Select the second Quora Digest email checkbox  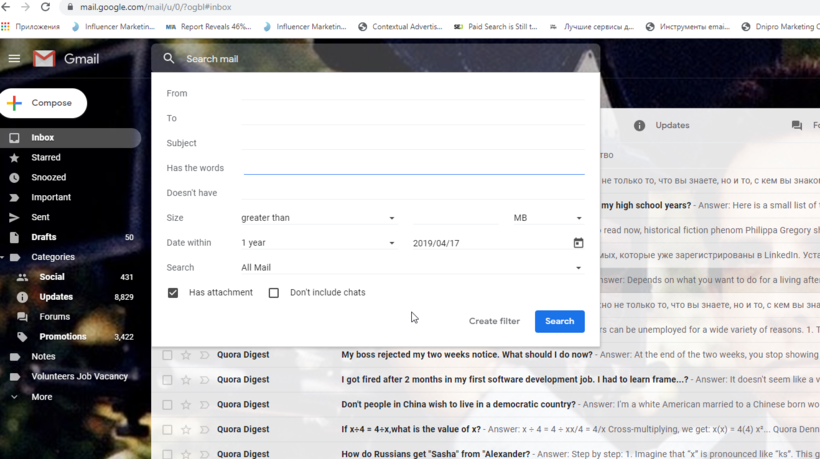(x=167, y=380)
